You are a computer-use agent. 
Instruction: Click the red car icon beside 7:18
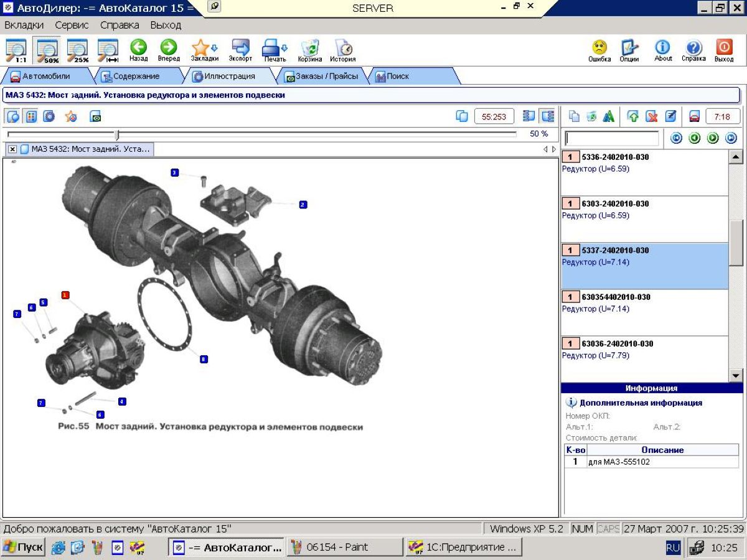tap(695, 116)
